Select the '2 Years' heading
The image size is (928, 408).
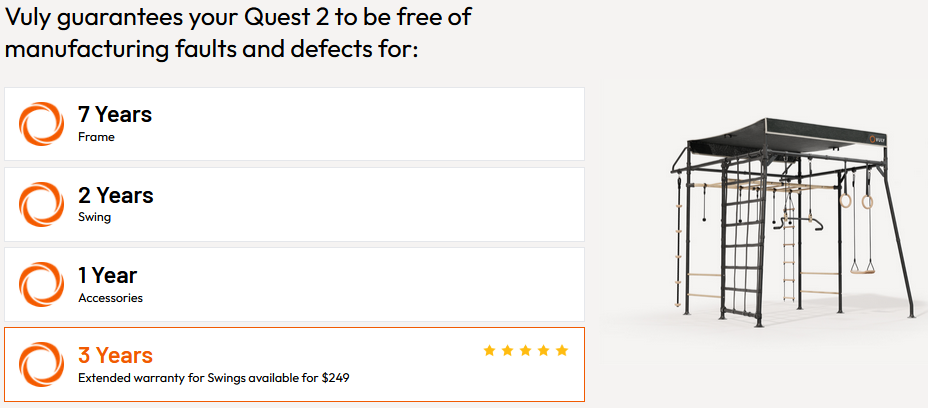coord(116,195)
